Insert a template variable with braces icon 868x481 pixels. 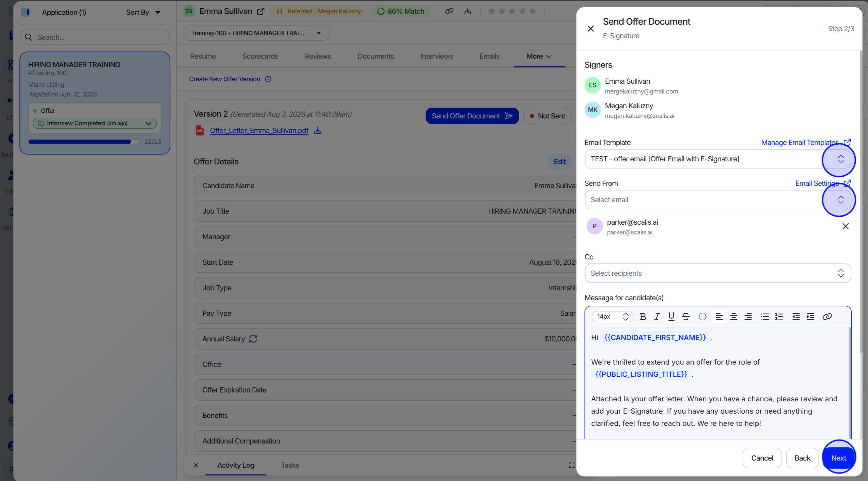click(703, 317)
